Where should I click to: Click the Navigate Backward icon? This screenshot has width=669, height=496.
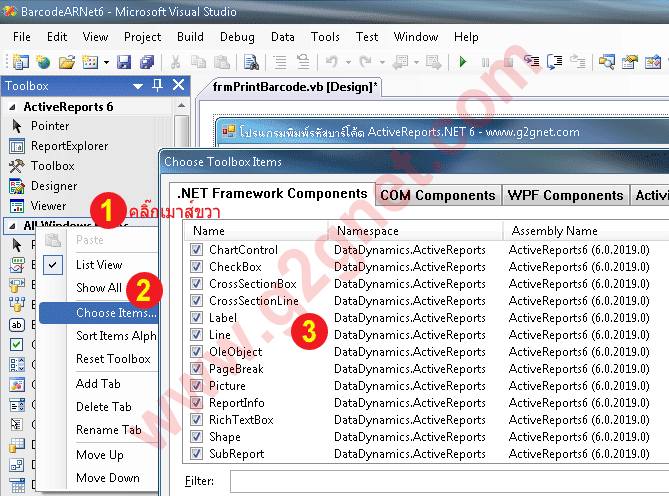click(x=400, y=62)
